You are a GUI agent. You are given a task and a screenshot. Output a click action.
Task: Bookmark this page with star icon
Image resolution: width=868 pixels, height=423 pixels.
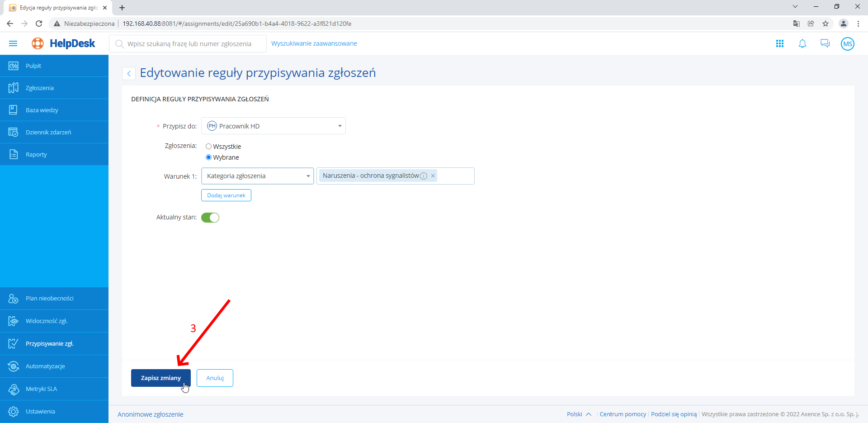pyautogui.click(x=825, y=24)
